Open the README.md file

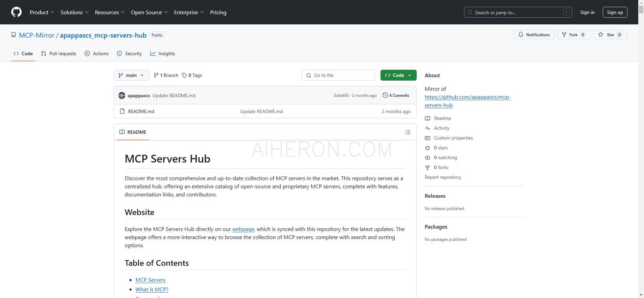click(x=141, y=111)
